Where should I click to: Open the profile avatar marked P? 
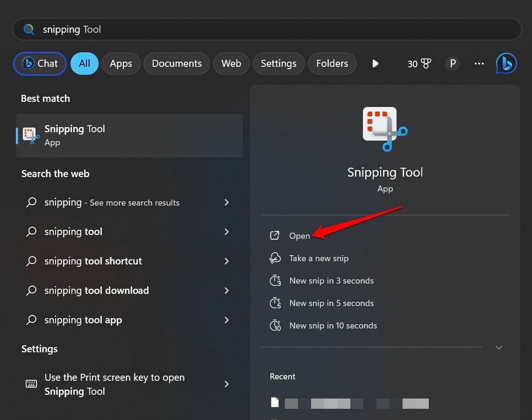click(x=452, y=64)
